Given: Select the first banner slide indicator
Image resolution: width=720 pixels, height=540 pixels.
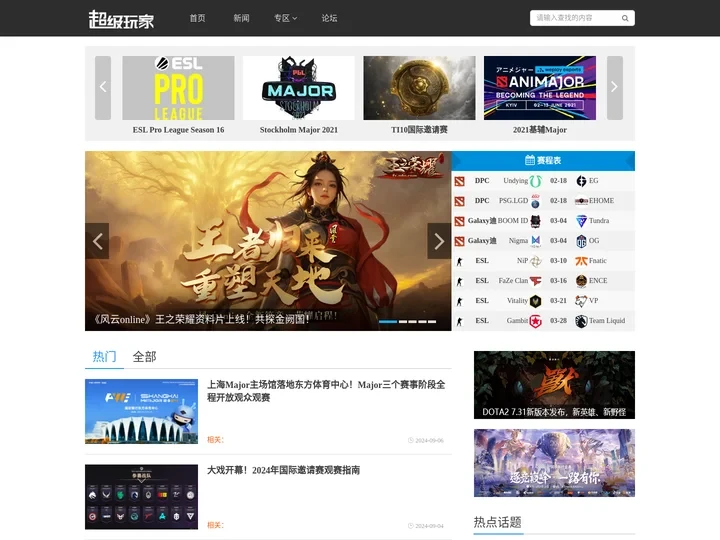Looking at the screenshot, I should point(388,321).
